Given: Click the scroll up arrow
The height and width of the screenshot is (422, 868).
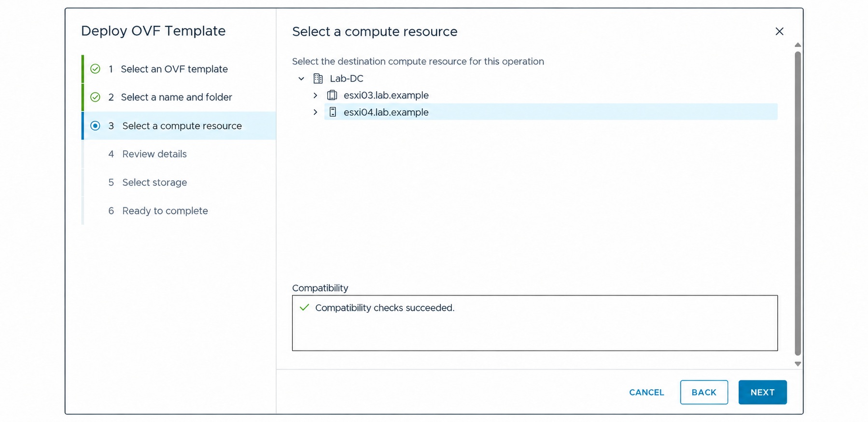Looking at the screenshot, I should click(x=798, y=45).
